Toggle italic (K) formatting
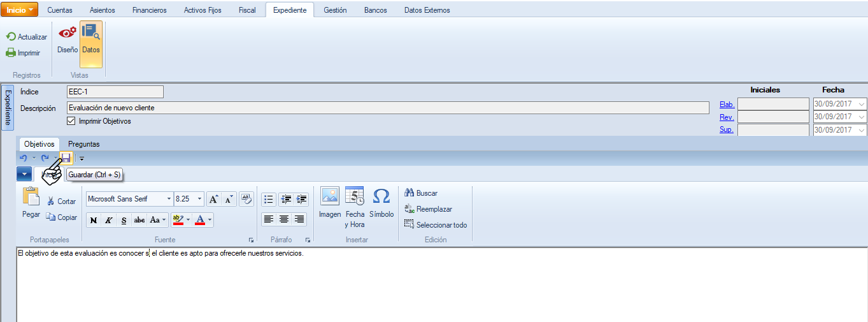The image size is (868, 322). (109, 220)
